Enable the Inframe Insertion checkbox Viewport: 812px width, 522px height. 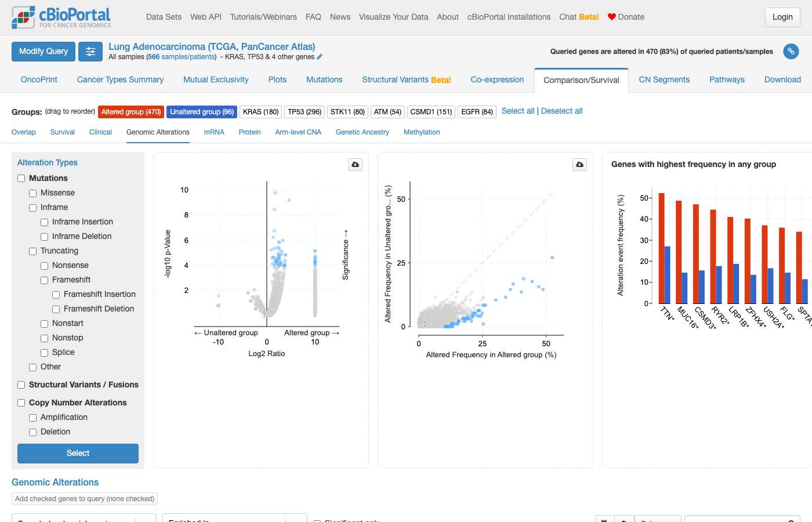45,222
